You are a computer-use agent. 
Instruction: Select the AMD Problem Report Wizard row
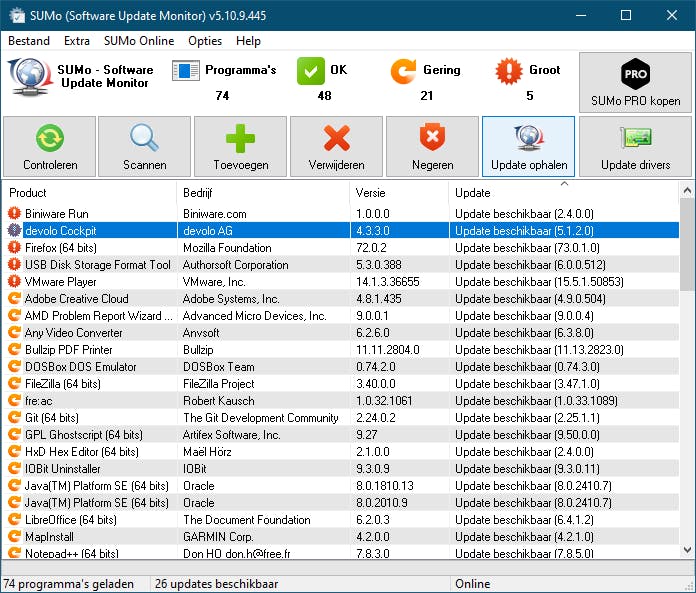tap(341, 316)
